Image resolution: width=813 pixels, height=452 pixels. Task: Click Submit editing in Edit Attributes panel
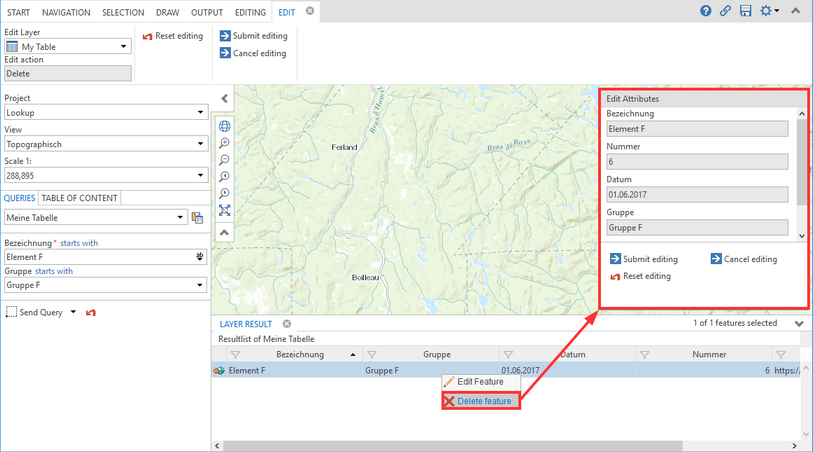[644, 259]
